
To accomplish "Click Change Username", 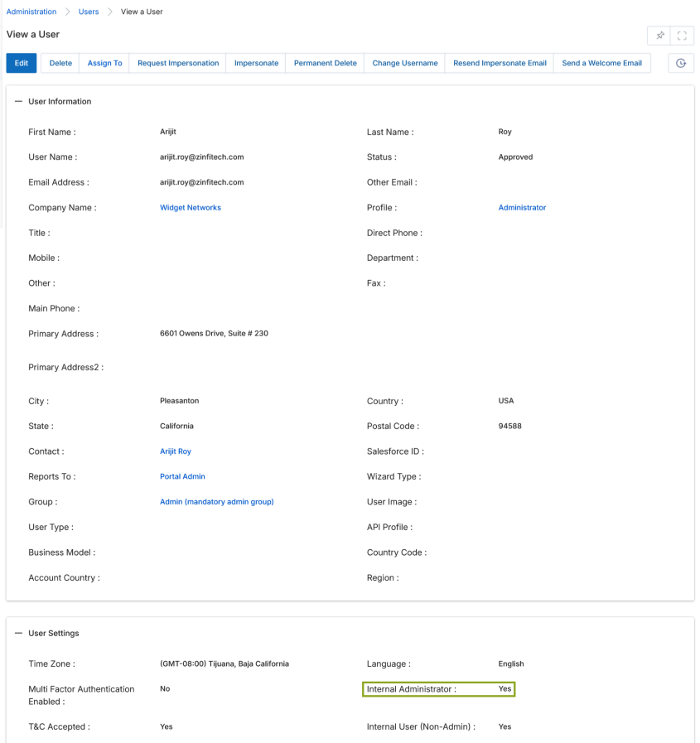I will tap(405, 63).
